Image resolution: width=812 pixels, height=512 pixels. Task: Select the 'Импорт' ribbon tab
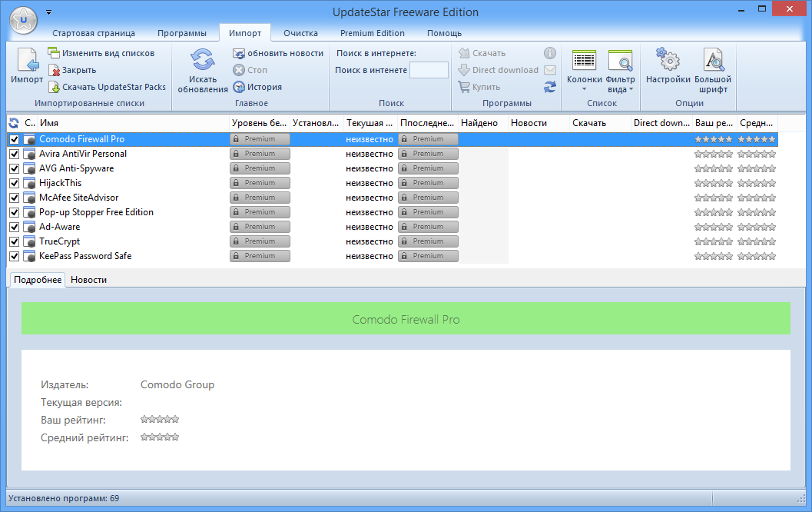245,33
